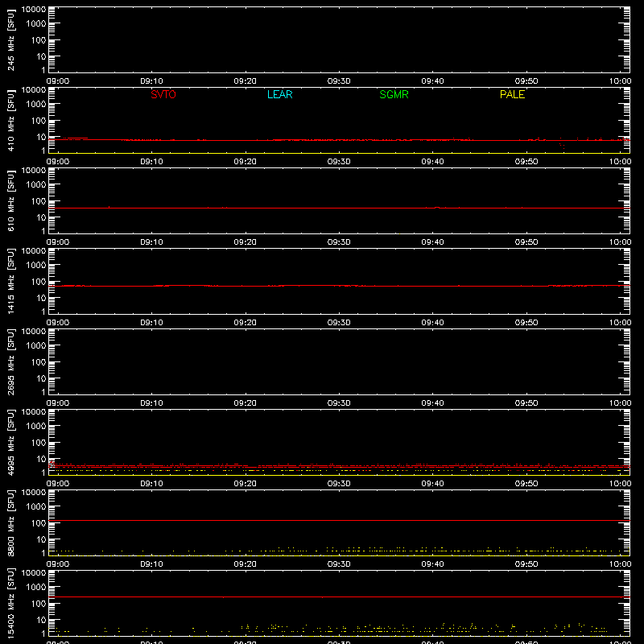Image resolution: width=644 pixels, height=644 pixels.
Task: Select the 2695 MHz [SFU] axis title
Action: [x=10, y=361]
